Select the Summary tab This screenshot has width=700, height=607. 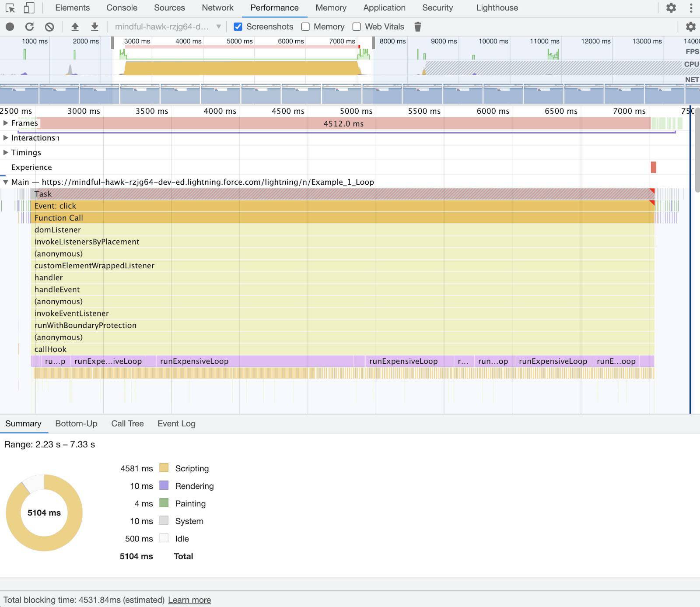tap(23, 424)
